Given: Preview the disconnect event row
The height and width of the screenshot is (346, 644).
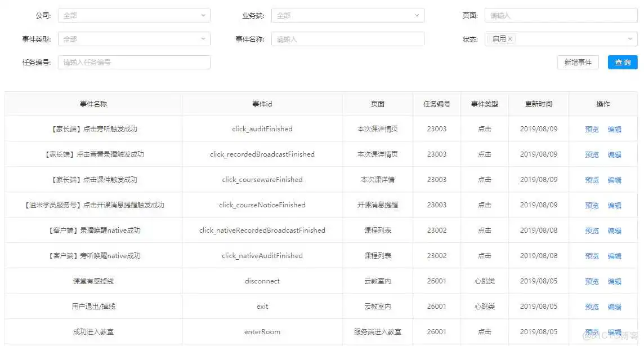Looking at the screenshot, I should pyautogui.click(x=592, y=281).
